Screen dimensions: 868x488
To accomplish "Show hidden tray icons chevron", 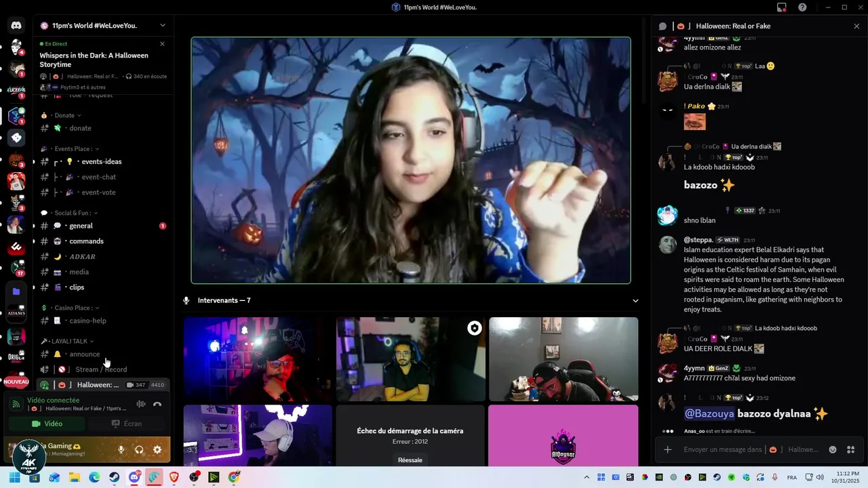I will click(587, 477).
